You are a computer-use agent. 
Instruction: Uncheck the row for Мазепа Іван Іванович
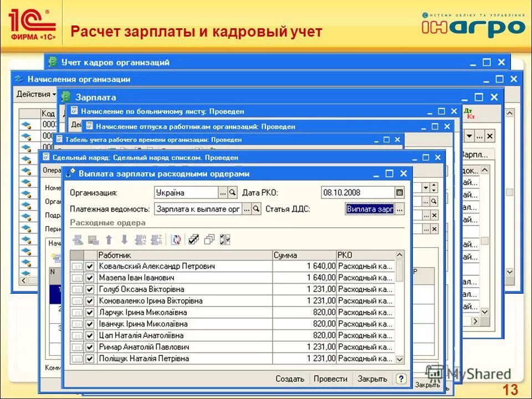[x=89, y=277]
